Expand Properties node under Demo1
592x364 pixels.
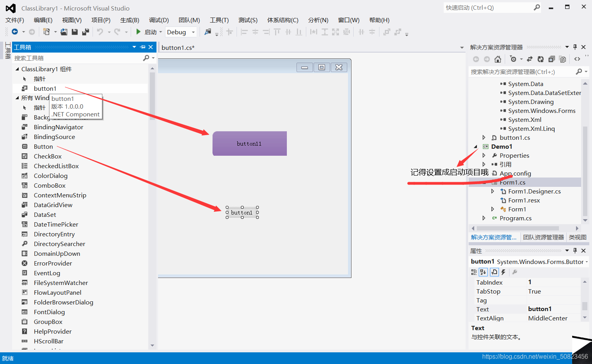click(x=484, y=155)
